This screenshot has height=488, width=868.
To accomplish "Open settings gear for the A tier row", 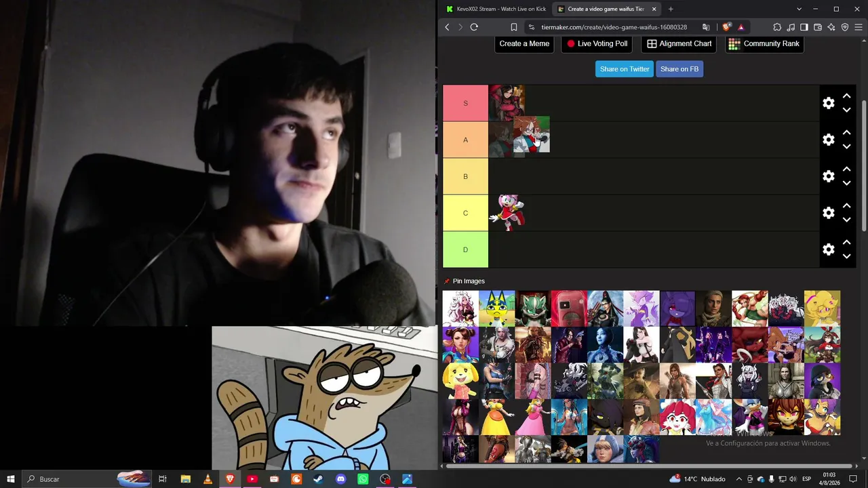I will point(828,140).
